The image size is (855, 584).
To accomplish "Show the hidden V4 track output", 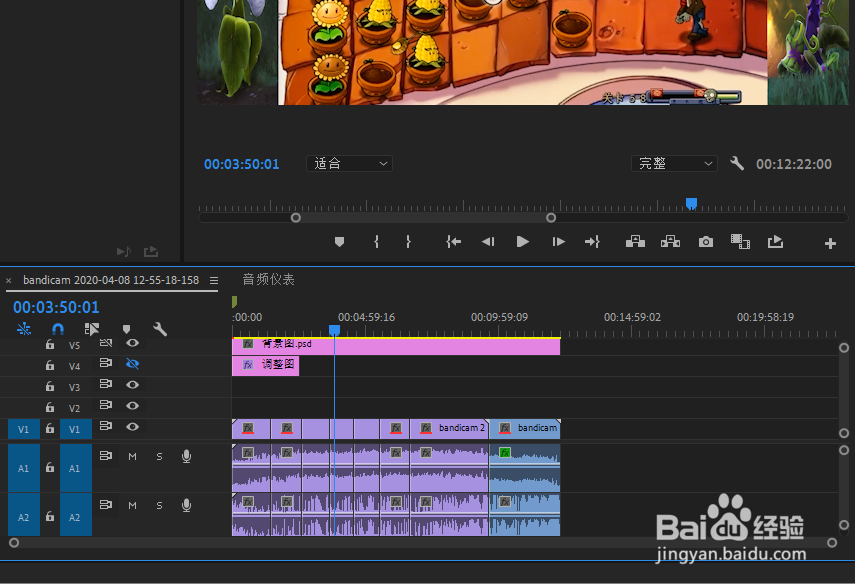I will (x=133, y=364).
